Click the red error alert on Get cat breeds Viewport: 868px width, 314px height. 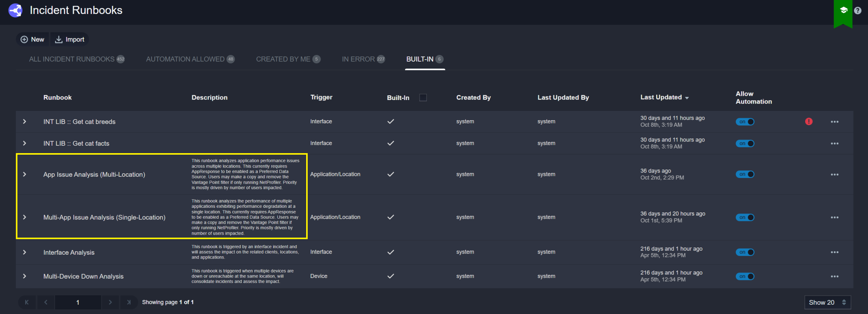809,121
